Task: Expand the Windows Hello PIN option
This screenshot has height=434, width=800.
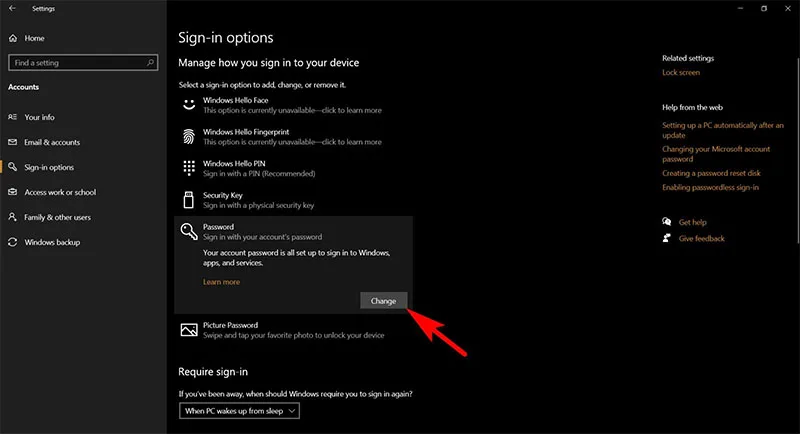Action: click(293, 168)
